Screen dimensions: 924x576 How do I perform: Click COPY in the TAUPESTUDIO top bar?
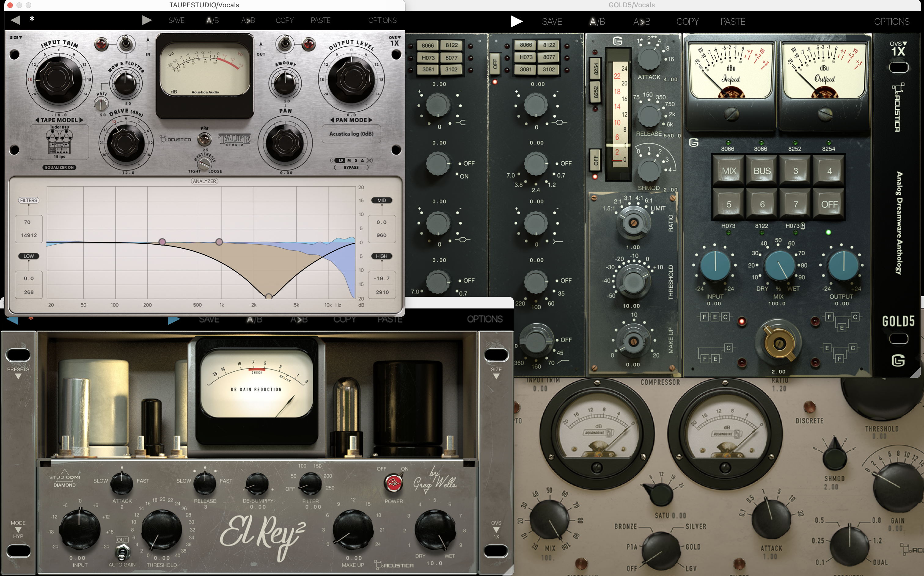click(285, 20)
